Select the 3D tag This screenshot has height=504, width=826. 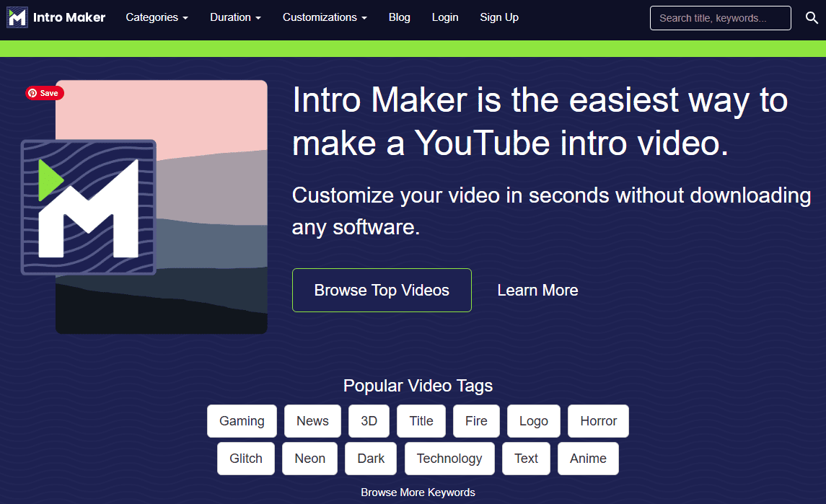coord(369,421)
